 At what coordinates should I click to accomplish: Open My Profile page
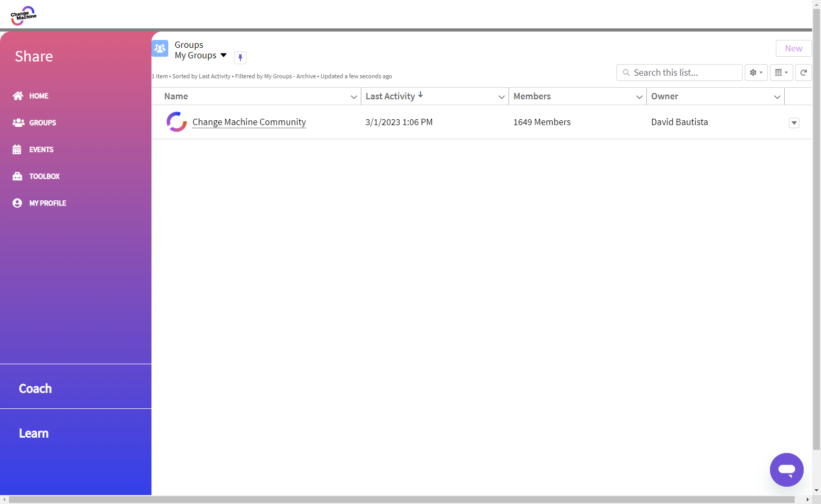(x=47, y=203)
